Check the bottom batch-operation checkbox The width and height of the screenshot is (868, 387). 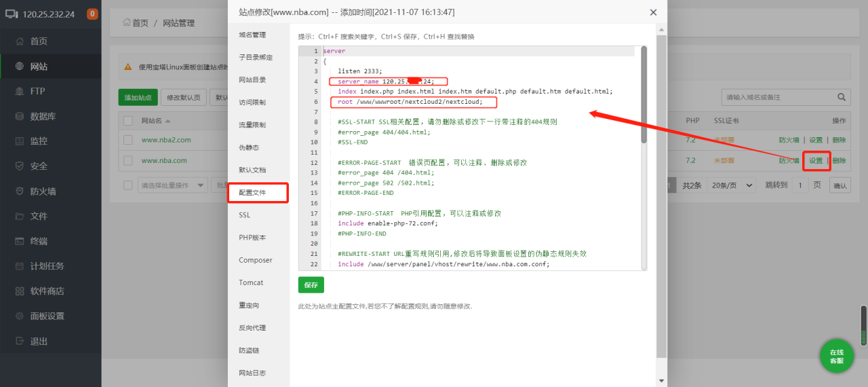tap(128, 185)
